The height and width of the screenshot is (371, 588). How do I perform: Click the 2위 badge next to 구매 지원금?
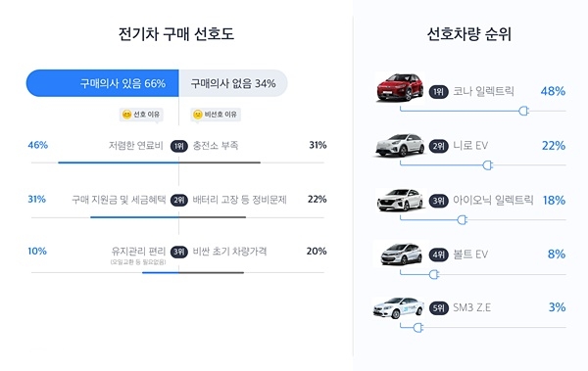pyautogui.click(x=179, y=200)
